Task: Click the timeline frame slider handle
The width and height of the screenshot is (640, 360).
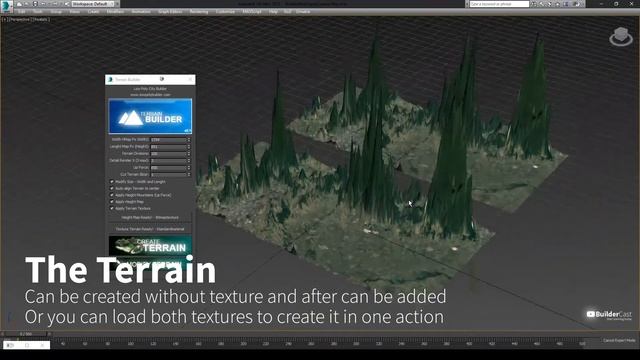Action: [26, 334]
